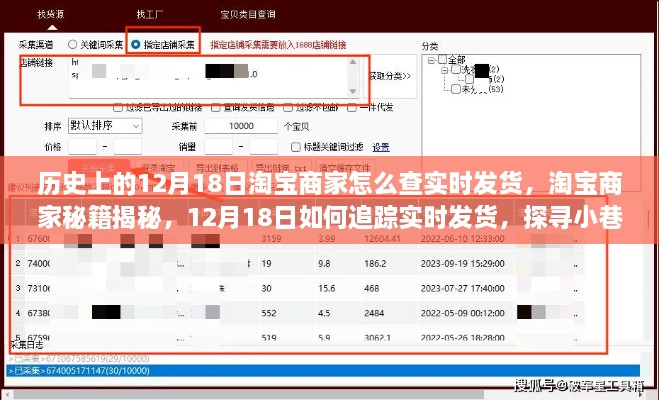Click the 导出链接.txt button

(x=281, y=168)
